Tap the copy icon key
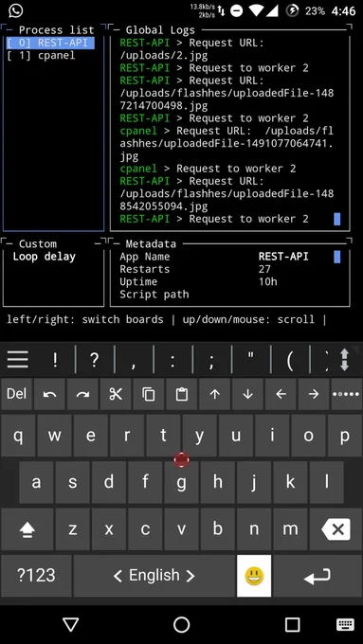The image size is (363, 644). 149,394
